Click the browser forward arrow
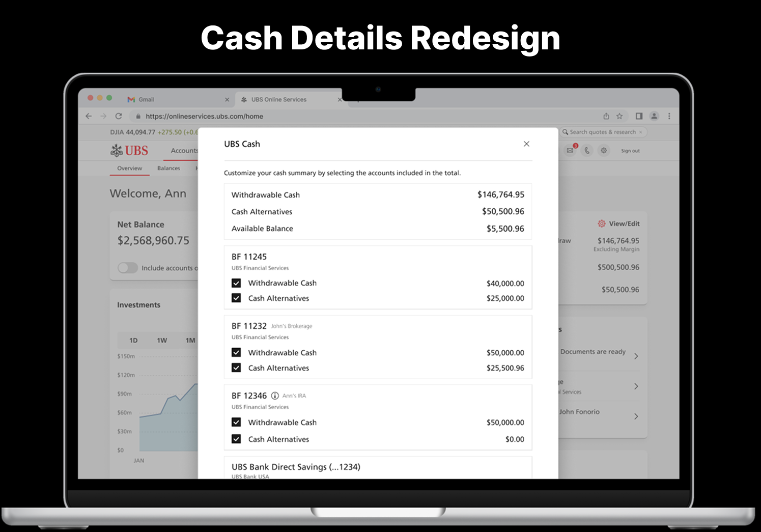The width and height of the screenshot is (761, 532). [103, 116]
